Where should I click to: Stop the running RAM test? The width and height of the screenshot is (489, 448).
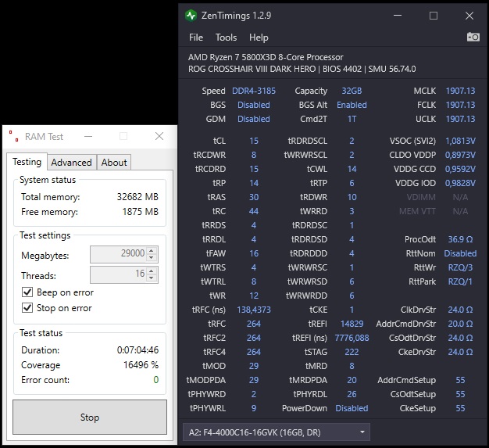pyautogui.click(x=90, y=417)
